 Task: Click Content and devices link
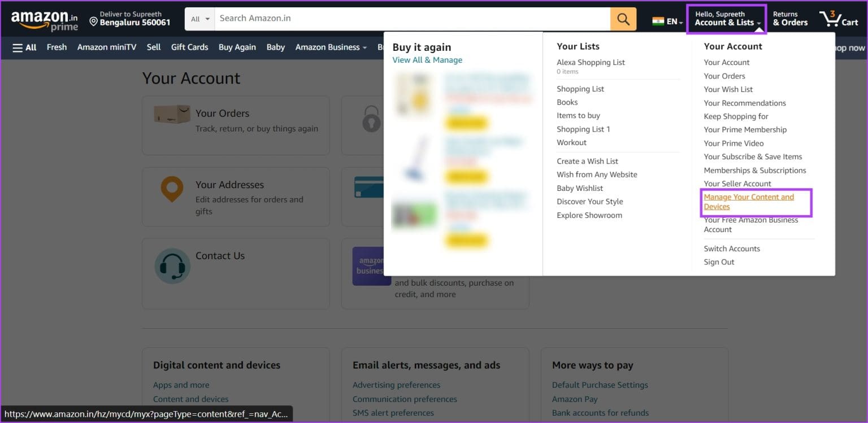click(x=190, y=399)
